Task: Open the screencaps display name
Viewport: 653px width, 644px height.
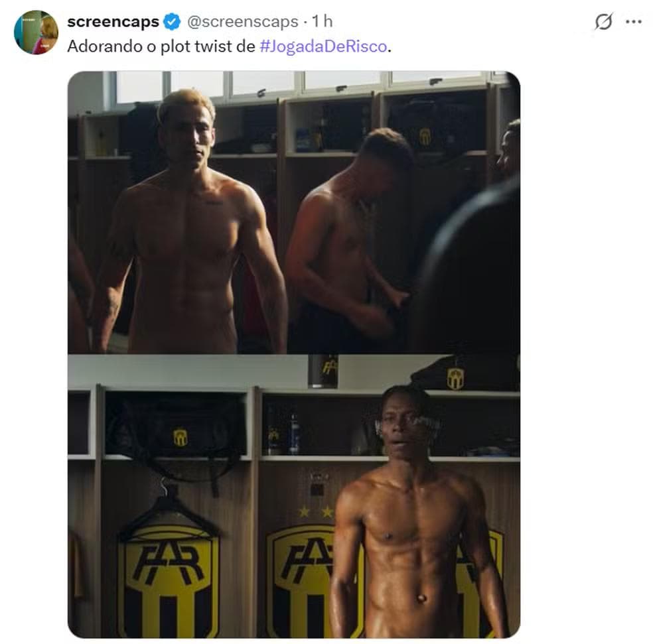Action: coord(113,22)
